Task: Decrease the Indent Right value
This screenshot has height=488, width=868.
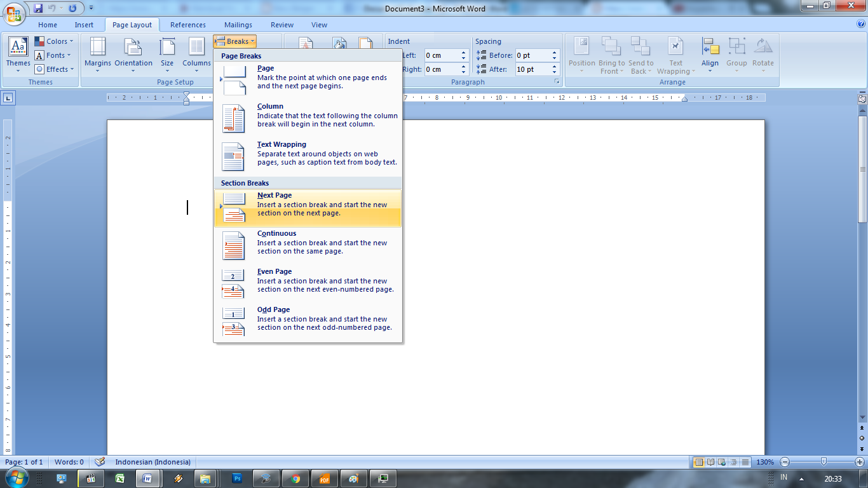Action: tap(464, 72)
